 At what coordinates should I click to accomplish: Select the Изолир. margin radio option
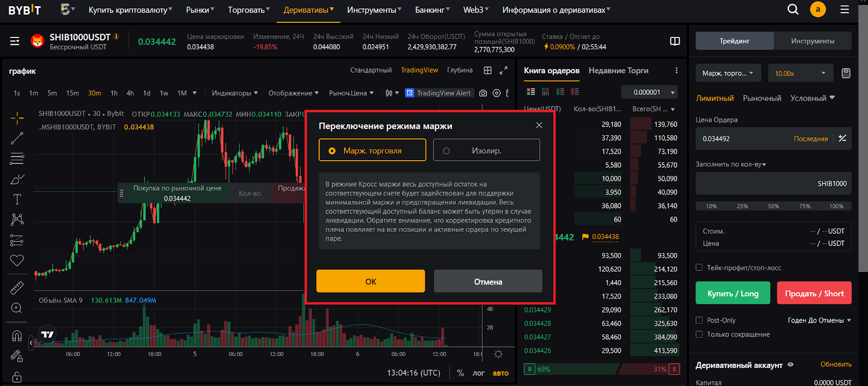click(486, 150)
